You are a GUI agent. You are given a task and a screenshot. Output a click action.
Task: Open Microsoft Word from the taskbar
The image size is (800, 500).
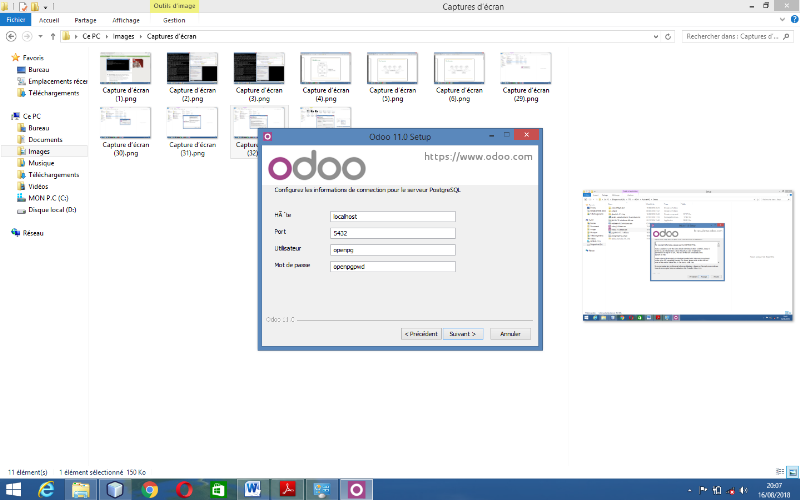[252, 489]
